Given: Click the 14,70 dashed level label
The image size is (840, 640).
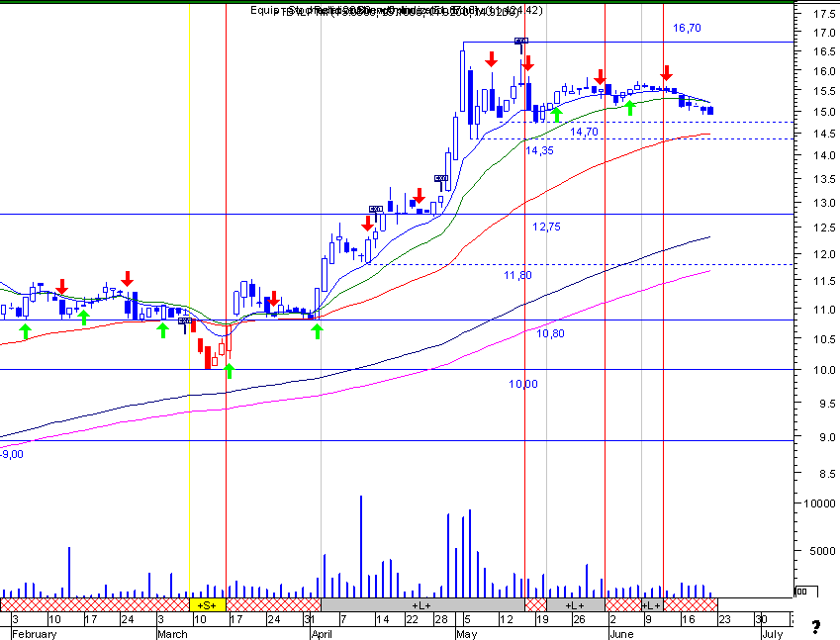Looking at the screenshot, I should coord(584,132).
